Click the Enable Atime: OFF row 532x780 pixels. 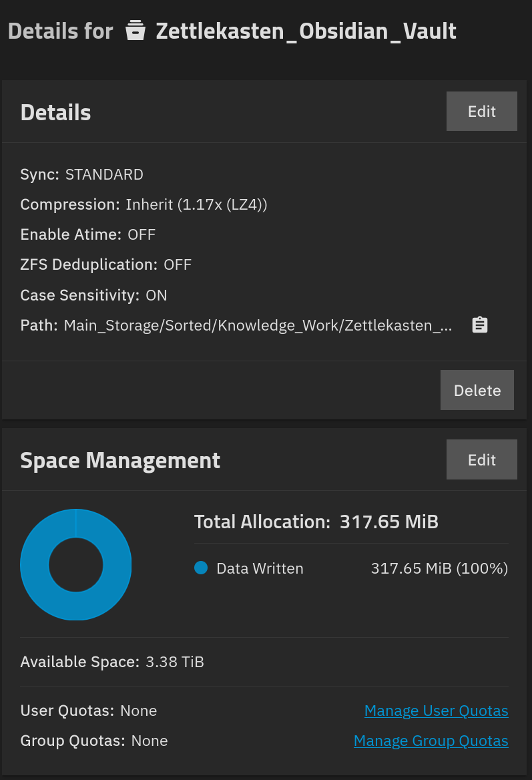point(88,234)
